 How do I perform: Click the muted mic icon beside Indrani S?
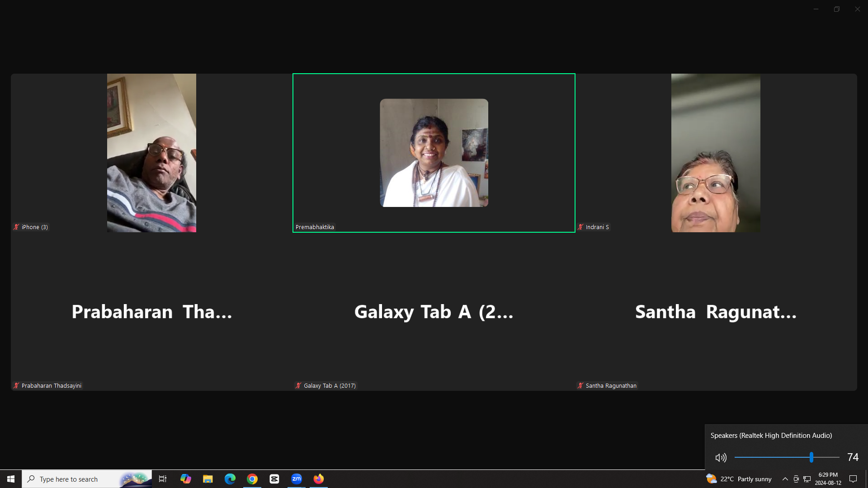[x=580, y=227]
